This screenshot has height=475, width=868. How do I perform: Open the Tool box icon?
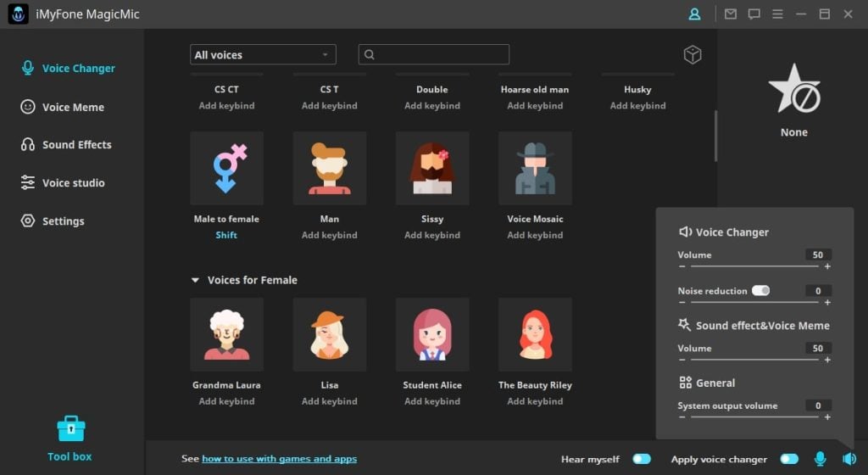(71, 428)
